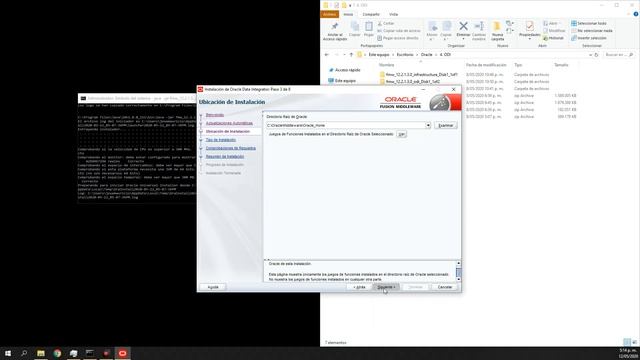Select folder fmw_12.2.1.3.0_odi_Disk1_1of2
The image size is (640, 360).
[x=410, y=82]
